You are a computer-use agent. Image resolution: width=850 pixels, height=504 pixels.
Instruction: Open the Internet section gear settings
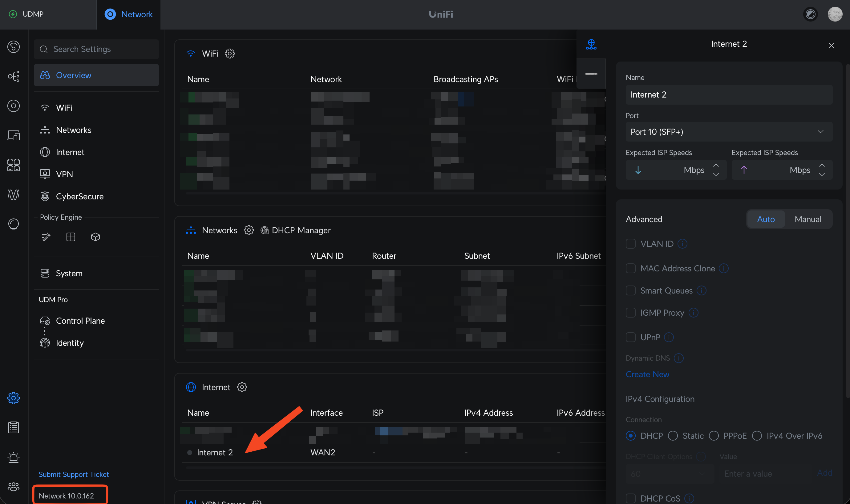coord(242,387)
